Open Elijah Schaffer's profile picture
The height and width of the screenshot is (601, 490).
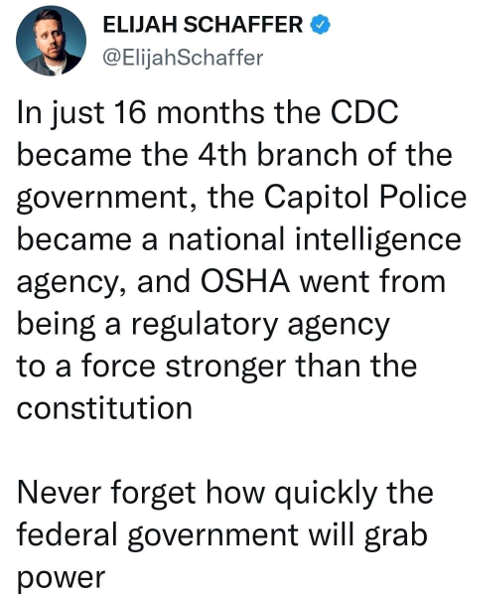coord(51,41)
